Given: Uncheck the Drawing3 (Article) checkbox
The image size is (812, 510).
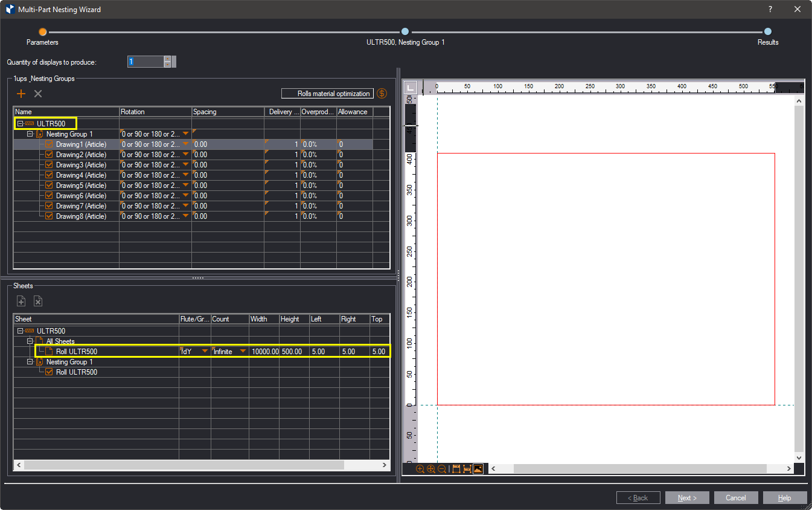Looking at the screenshot, I should tap(50, 165).
